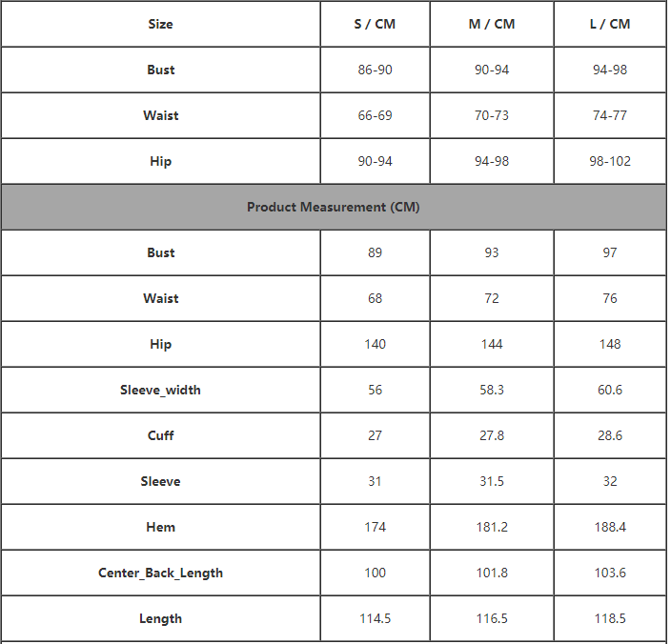
Task: Select the Size header cell
Action: pos(160,24)
